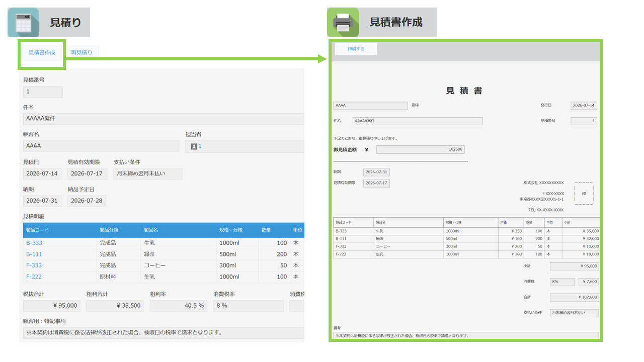
Task: Click the 発行日 field 2026-07-14 in the quotation
Action: coord(584,106)
